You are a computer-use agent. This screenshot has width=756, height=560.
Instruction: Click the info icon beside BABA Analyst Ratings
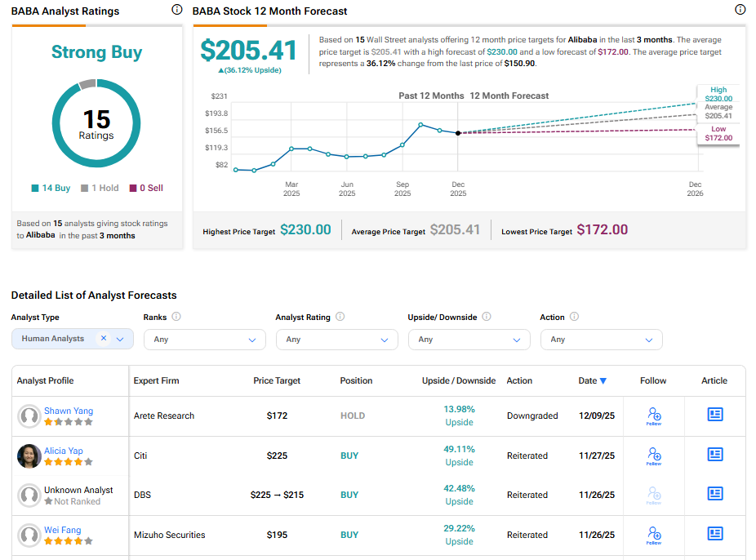click(x=177, y=11)
